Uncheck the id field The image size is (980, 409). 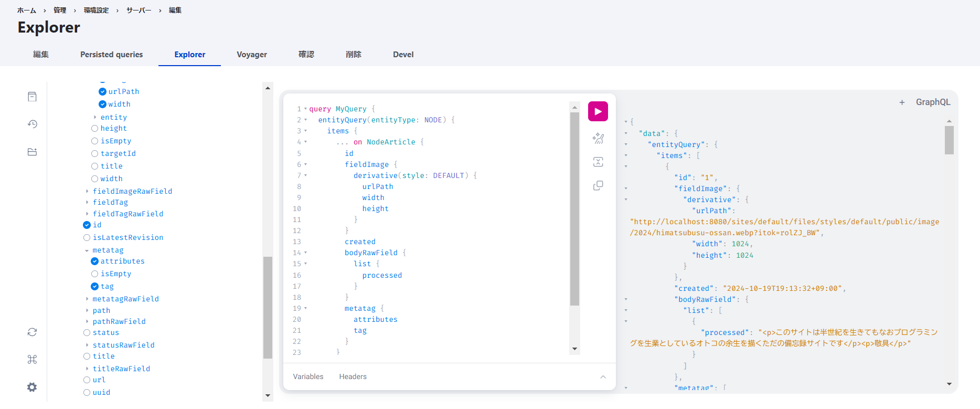pyautogui.click(x=87, y=225)
